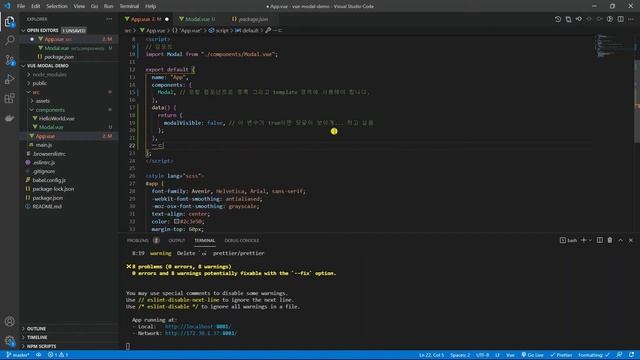Open the Docker view in activity bar

coord(9,118)
